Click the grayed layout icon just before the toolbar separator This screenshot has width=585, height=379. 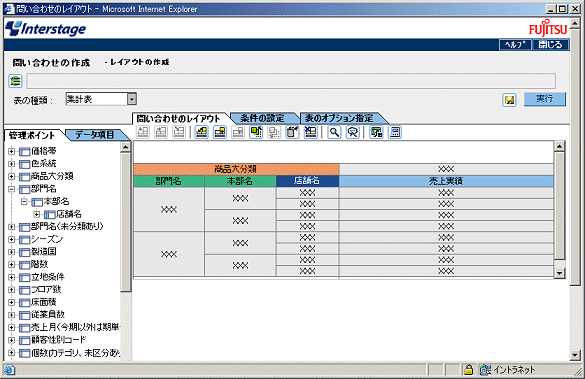[x=179, y=132]
